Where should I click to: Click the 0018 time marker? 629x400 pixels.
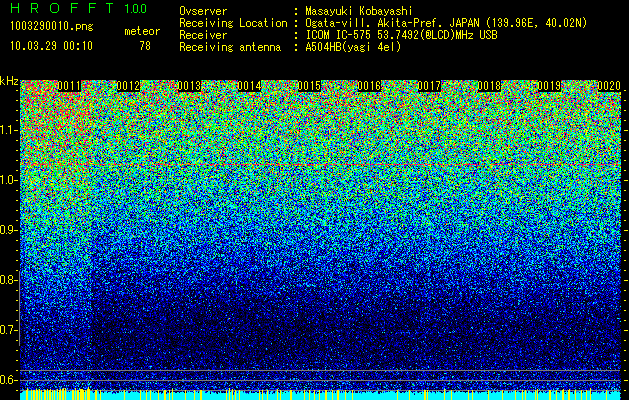click(489, 86)
